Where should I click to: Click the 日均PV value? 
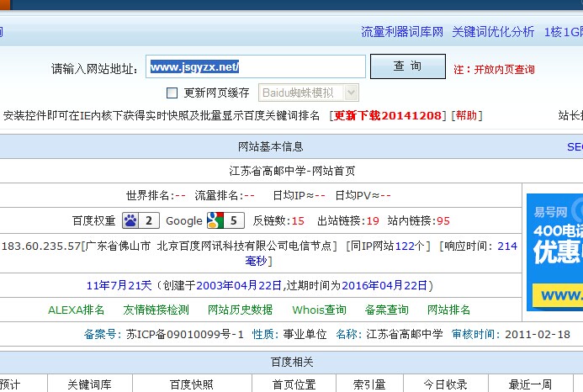tap(385, 196)
